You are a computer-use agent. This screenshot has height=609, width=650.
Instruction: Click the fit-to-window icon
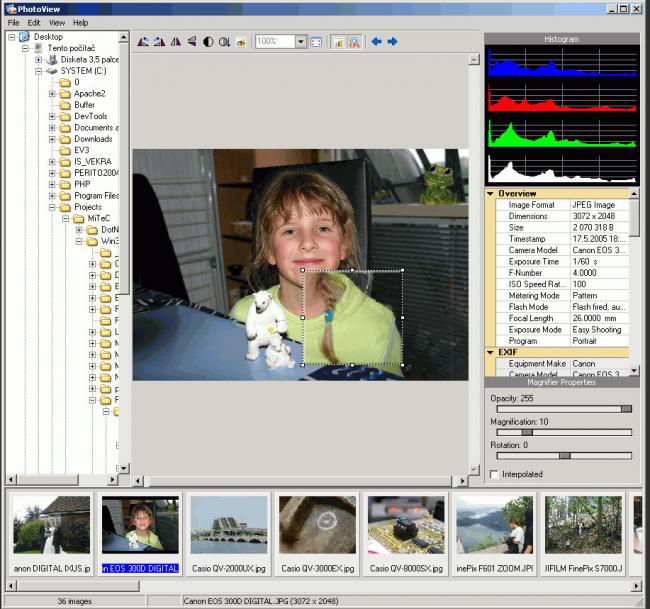click(x=316, y=42)
